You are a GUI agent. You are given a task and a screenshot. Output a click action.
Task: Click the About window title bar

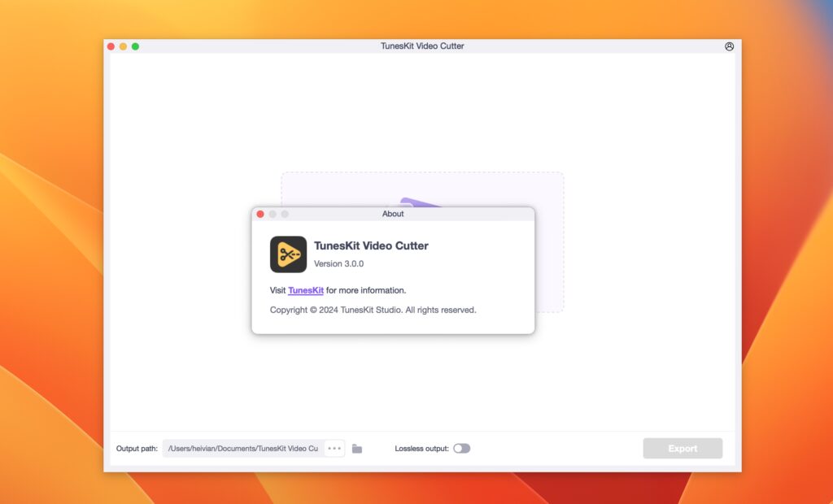393,214
